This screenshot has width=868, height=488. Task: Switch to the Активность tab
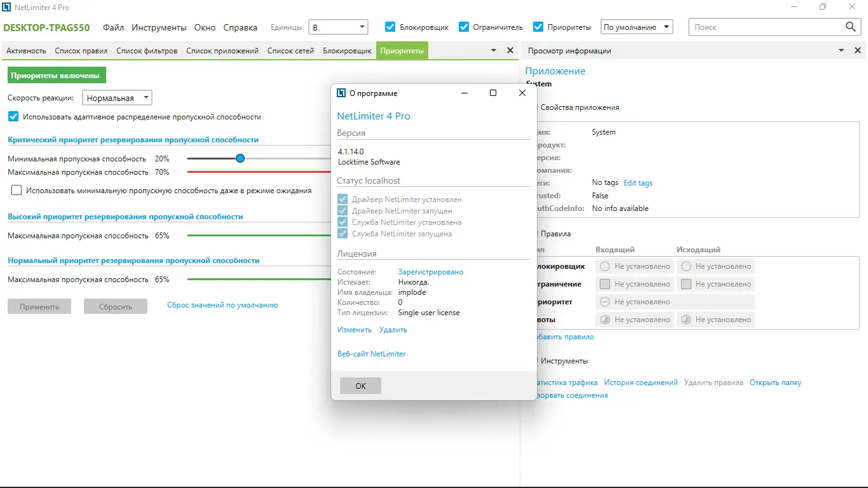point(26,51)
